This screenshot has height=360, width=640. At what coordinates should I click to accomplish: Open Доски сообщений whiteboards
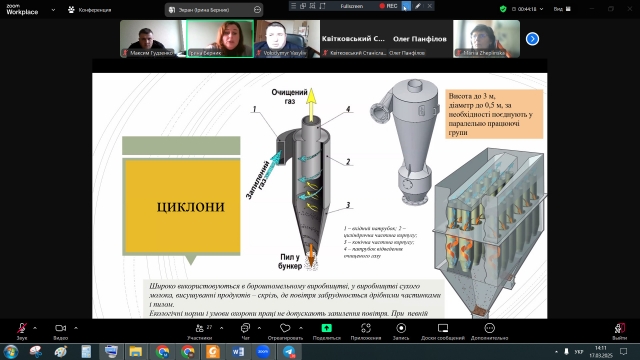click(x=443, y=331)
